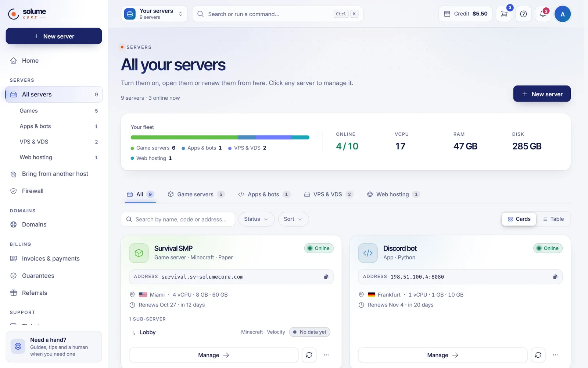Click the New server button in page header

pos(542,94)
